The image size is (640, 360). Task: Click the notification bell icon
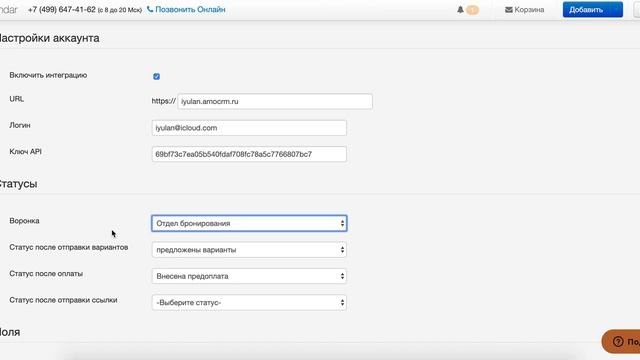[x=460, y=9]
